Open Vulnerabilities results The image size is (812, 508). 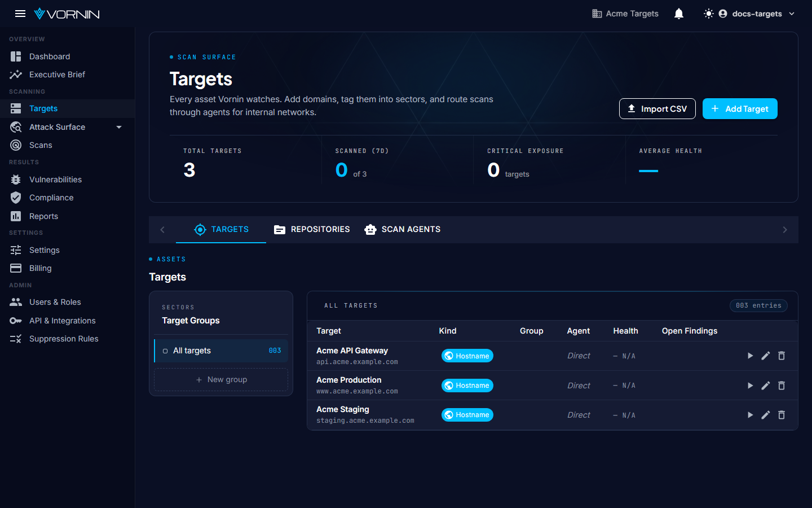pyautogui.click(x=68, y=179)
